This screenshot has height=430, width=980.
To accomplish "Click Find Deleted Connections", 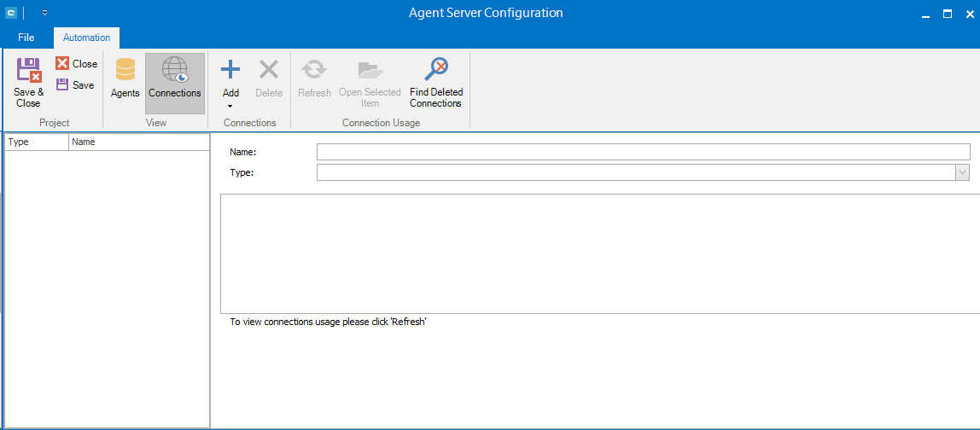I will click(436, 70).
